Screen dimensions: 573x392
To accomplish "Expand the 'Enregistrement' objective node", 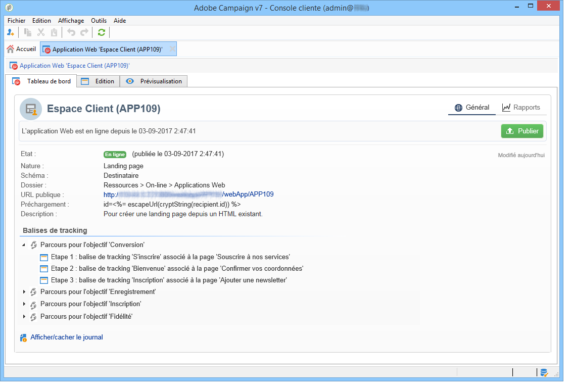I will click(x=24, y=291).
